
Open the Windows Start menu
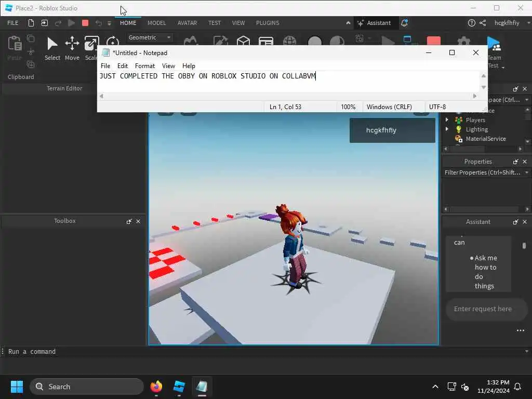(17, 387)
